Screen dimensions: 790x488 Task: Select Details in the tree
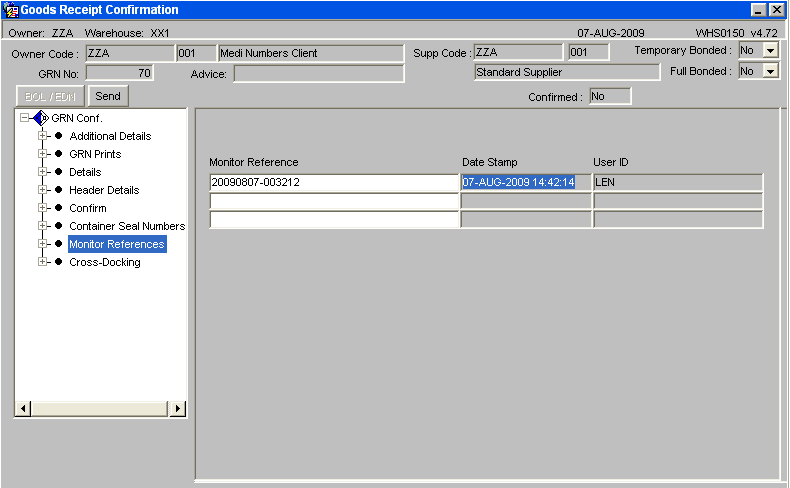point(85,172)
